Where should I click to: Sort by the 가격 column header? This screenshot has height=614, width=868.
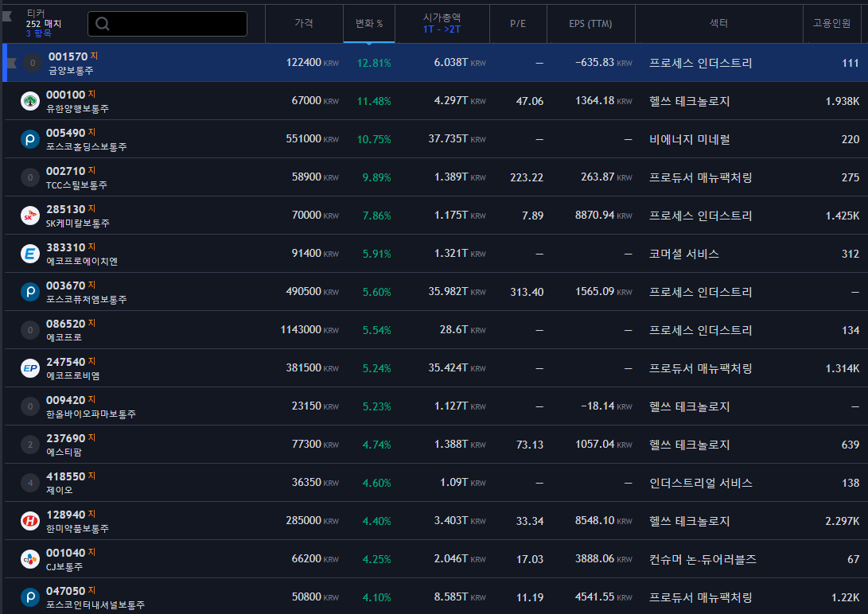304,23
